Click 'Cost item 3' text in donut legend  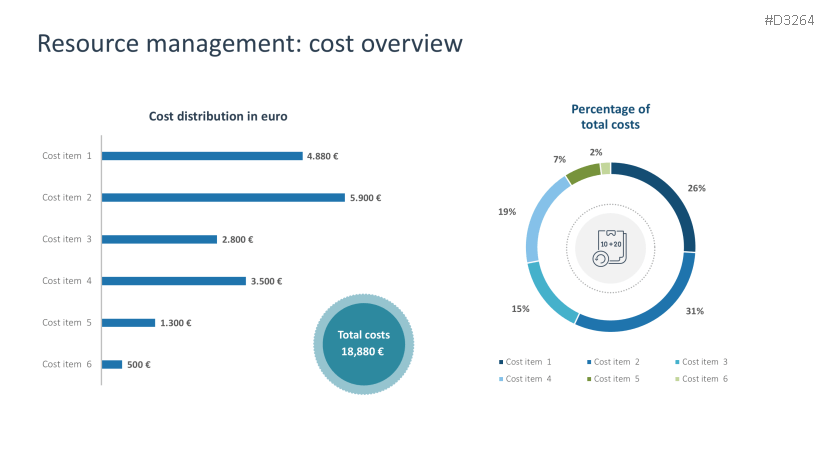pos(705,362)
